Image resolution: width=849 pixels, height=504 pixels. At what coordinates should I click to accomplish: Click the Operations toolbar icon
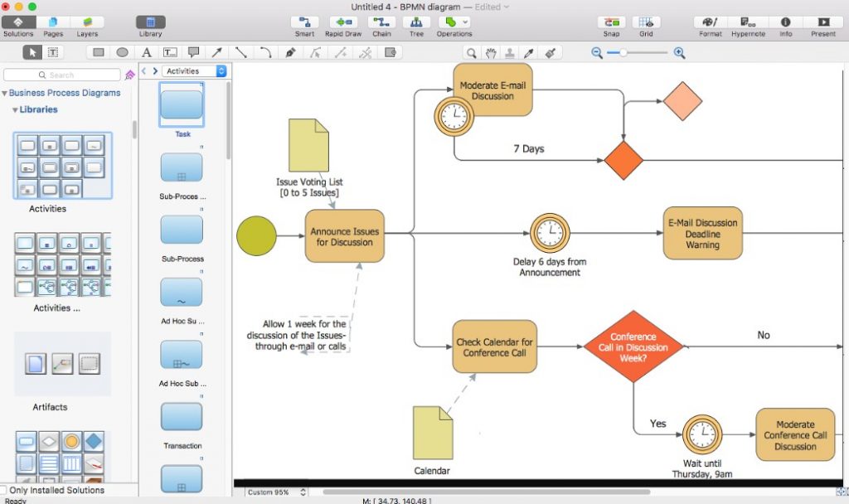[450, 22]
